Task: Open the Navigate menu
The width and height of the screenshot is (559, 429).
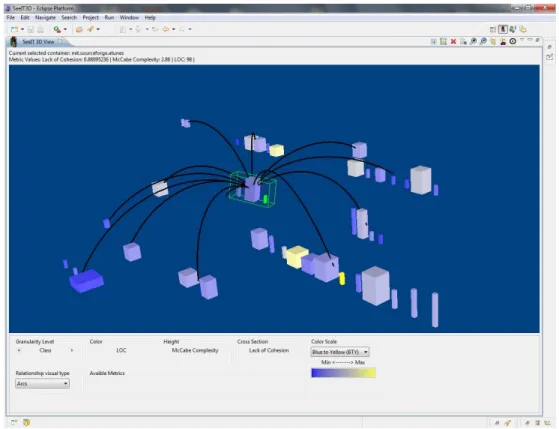Action: pos(45,17)
